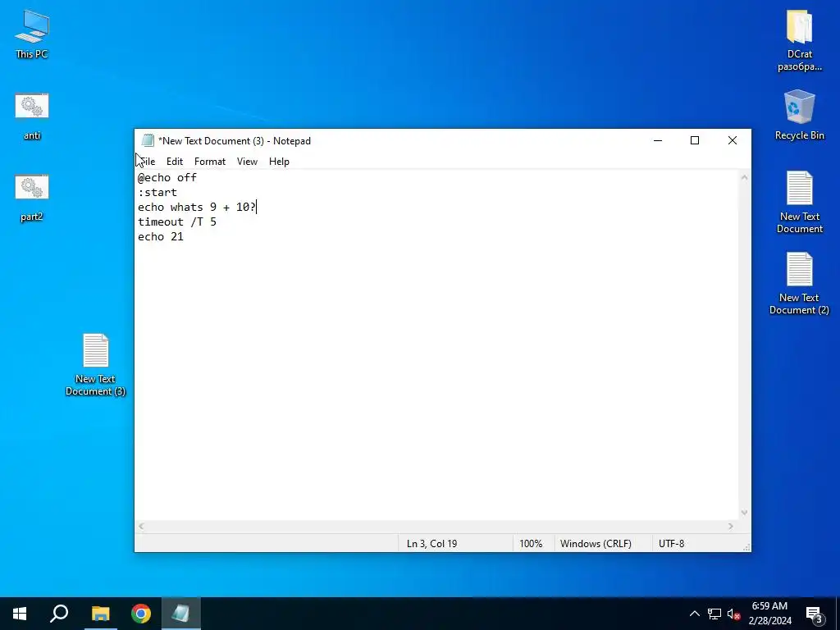This screenshot has width=840, height=630.
Task: Open File Explorer from the taskbar
Action: pos(100,614)
